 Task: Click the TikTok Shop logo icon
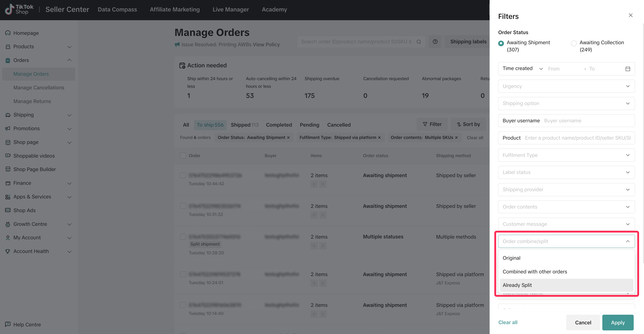pos(9,9)
